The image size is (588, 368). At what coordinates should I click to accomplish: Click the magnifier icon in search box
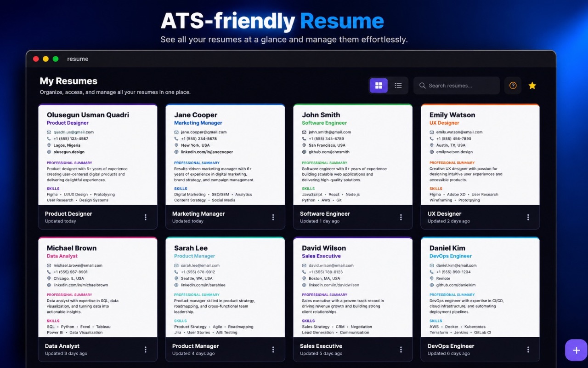[423, 86]
